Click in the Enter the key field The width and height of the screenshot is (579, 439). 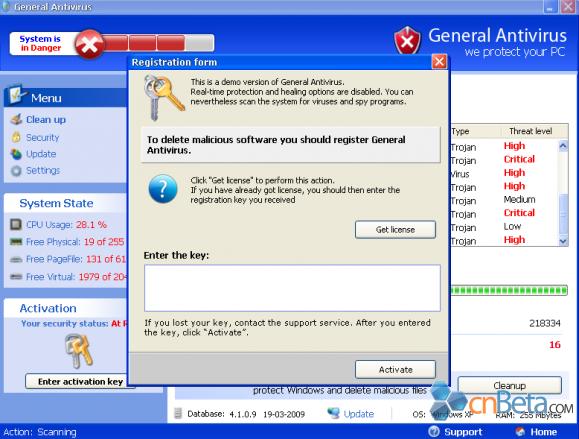[x=292, y=288]
